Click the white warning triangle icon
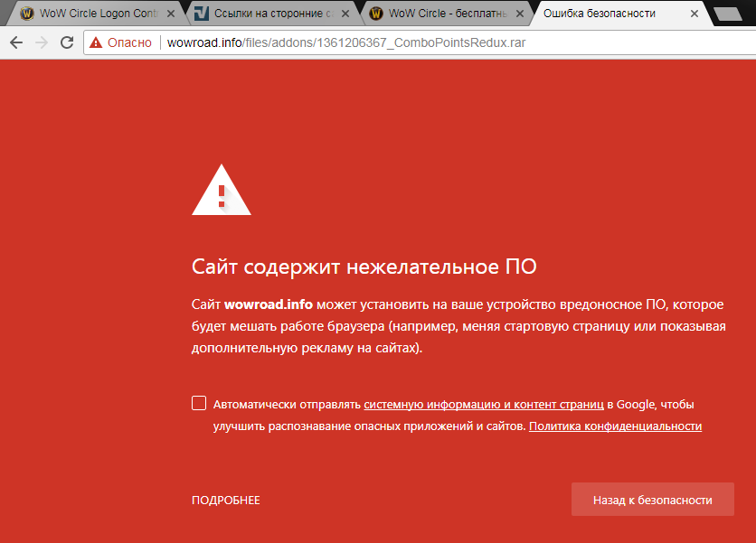The width and height of the screenshot is (756, 543). point(222,191)
